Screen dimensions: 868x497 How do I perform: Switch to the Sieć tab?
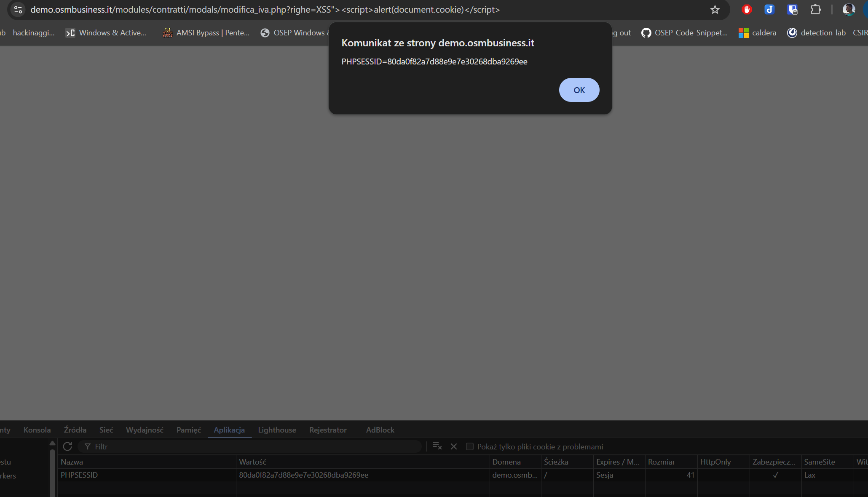(x=106, y=430)
